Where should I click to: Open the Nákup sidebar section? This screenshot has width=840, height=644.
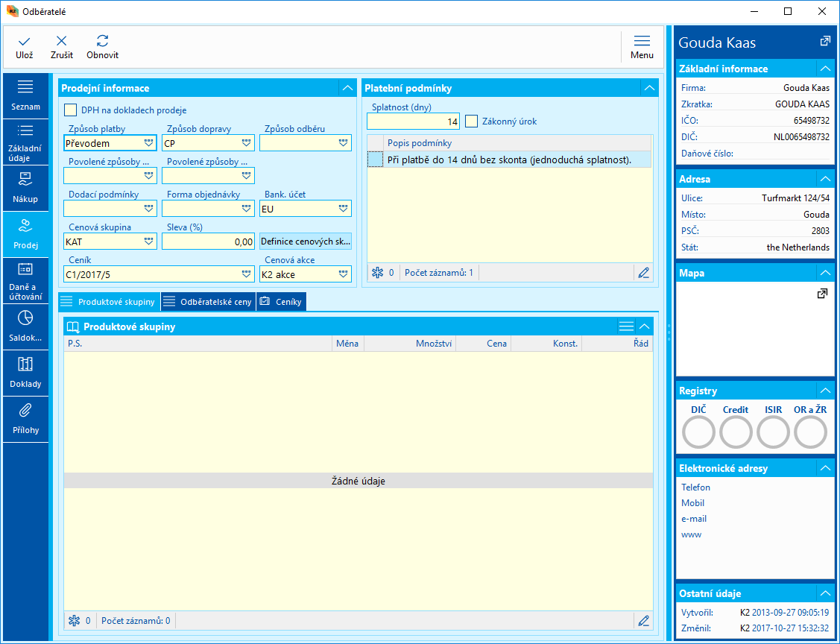tap(25, 189)
